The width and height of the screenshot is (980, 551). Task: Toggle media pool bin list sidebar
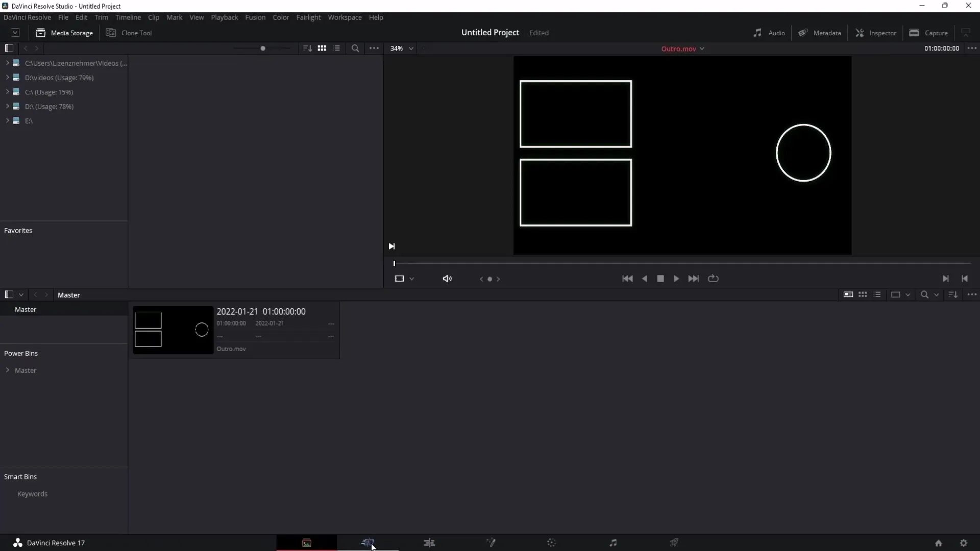click(9, 294)
